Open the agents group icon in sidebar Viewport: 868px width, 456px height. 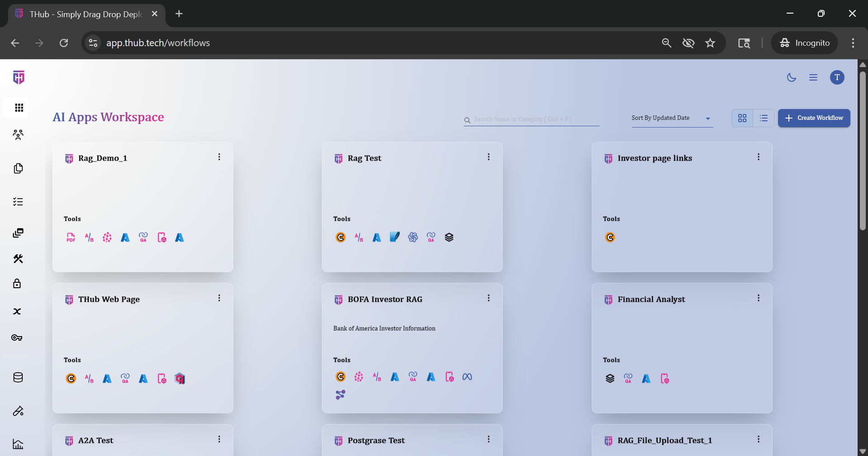[18, 135]
